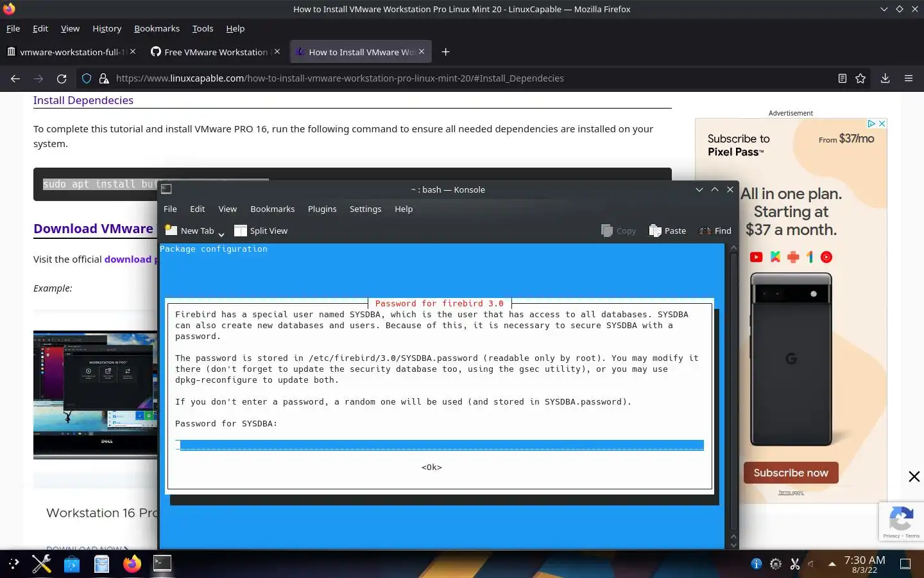This screenshot has width=924, height=578.
Task: Open System Settings tools icon in taskbar
Action: pos(42,564)
